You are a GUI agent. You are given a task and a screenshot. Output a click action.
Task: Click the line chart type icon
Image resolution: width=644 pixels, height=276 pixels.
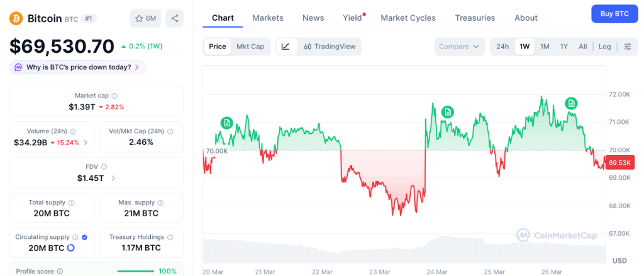point(286,47)
